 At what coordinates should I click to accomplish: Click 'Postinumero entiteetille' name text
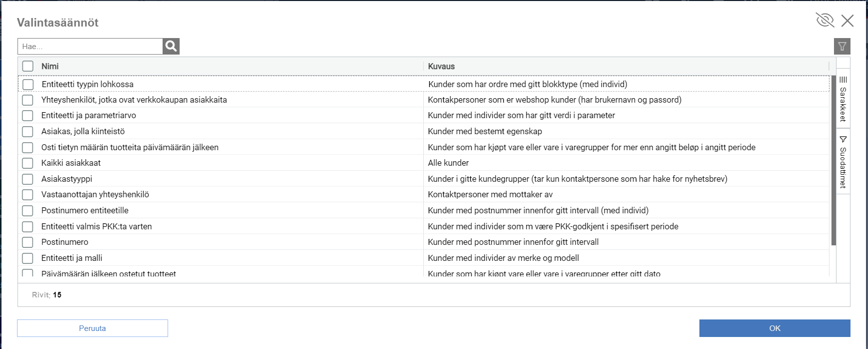click(85, 210)
